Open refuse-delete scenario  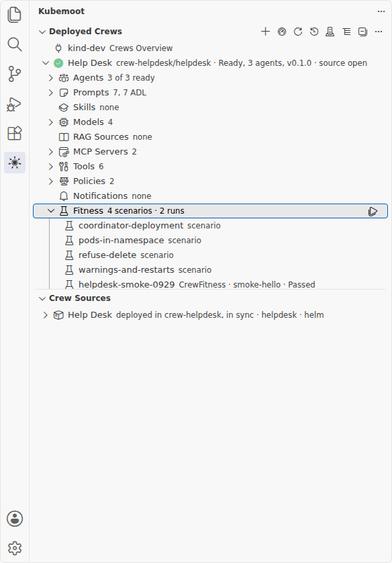click(210, 255)
